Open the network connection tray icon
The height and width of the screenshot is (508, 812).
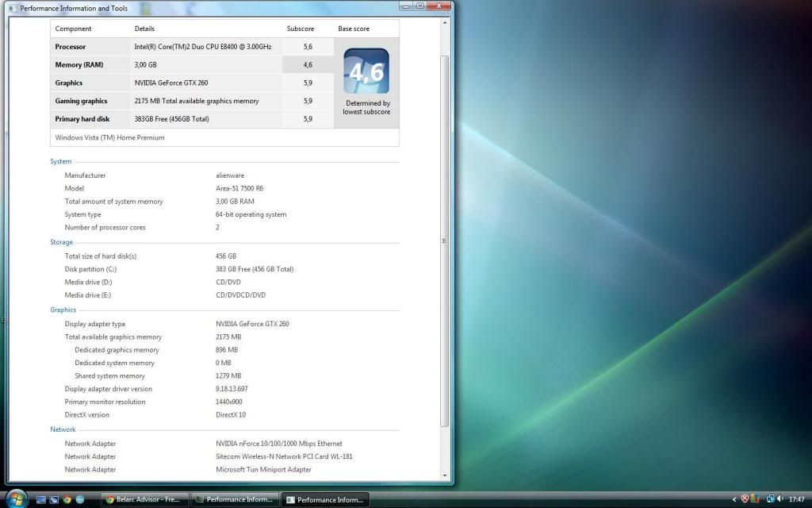point(770,499)
